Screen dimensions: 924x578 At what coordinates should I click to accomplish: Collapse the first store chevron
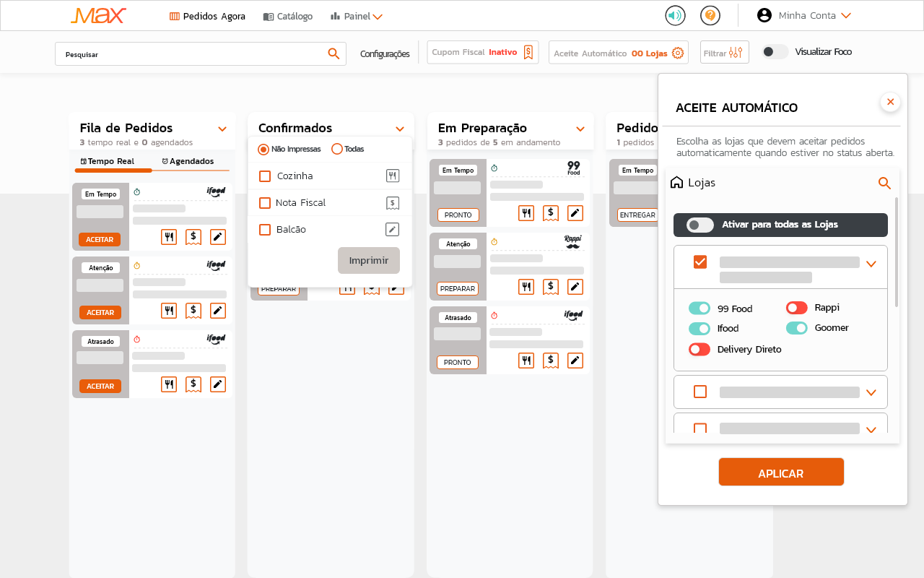click(x=871, y=264)
